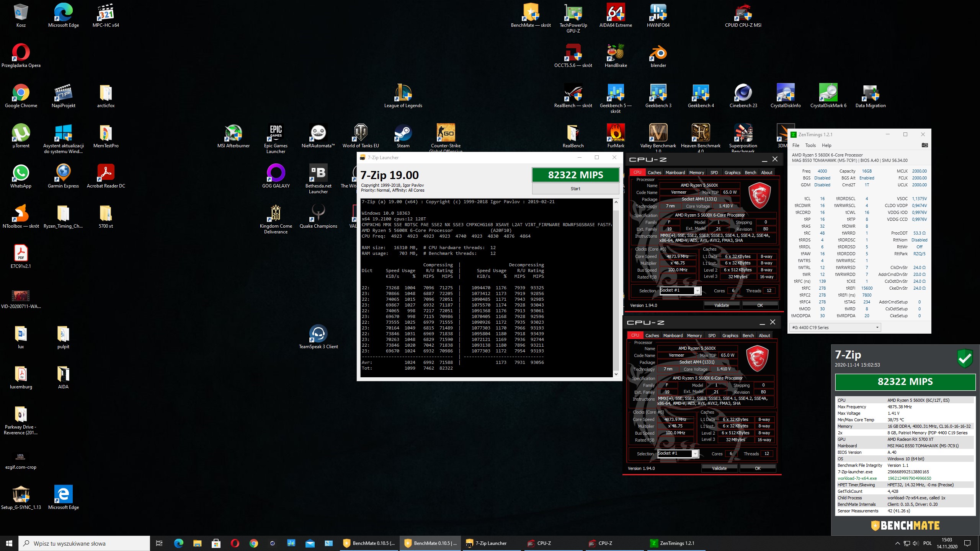Image resolution: width=980 pixels, height=551 pixels.
Task: Open the GOG GALAXY desktop icon
Action: 276,176
